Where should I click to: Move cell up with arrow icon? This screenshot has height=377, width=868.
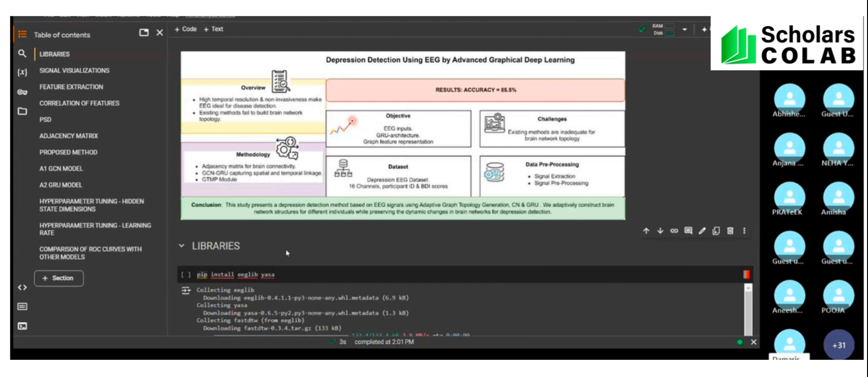coord(646,231)
